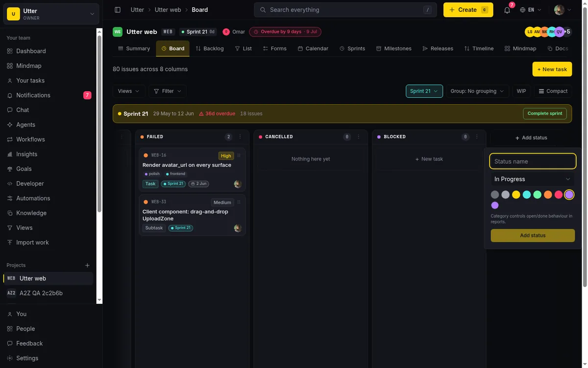This screenshot has height=368, width=588.
Task: Open Client component drag-and-drop UploadZone issue
Action: pyautogui.click(x=185, y=215)
